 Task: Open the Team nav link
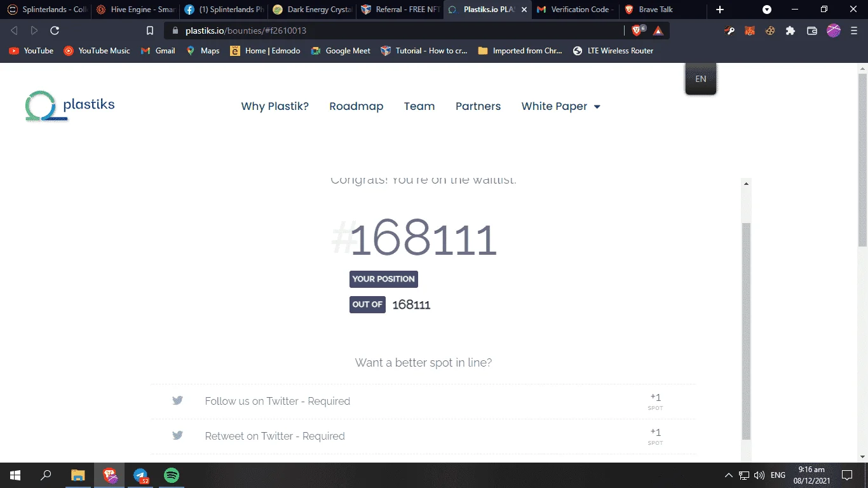click(419, 106)
